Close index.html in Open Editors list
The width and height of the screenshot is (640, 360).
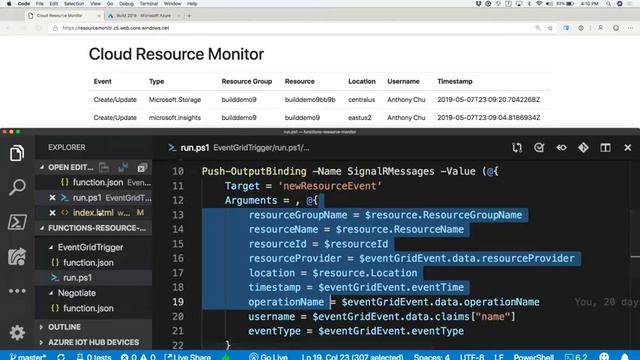[x=52, y=213]
